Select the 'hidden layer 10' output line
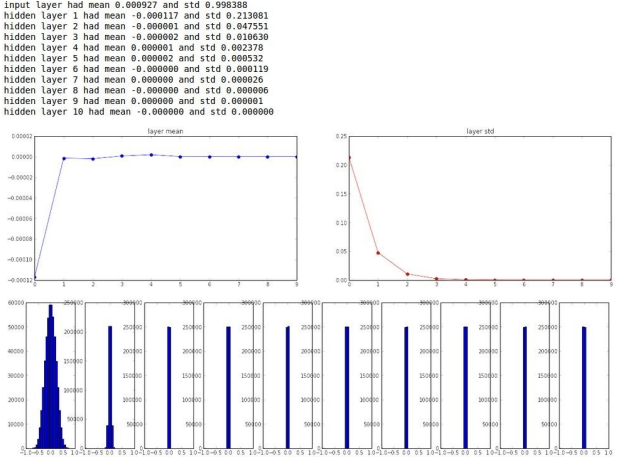Image resolution: width=625 pixels, height=461 pixels. tap(139, 112)
